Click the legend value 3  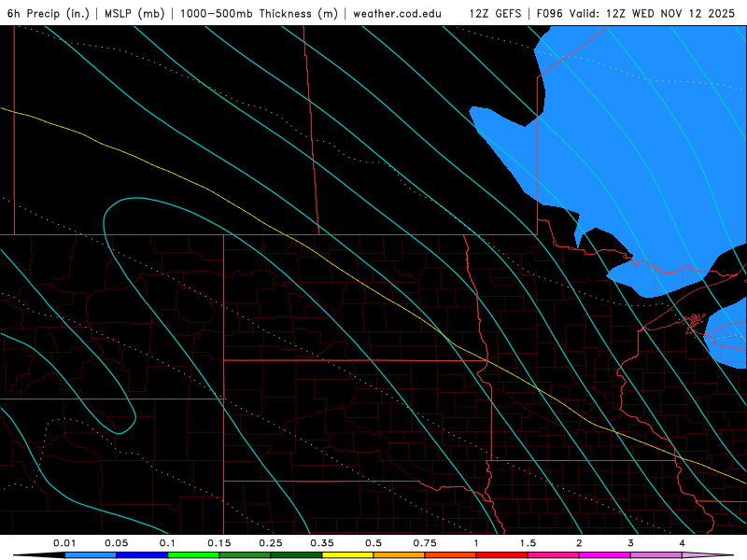631,543
